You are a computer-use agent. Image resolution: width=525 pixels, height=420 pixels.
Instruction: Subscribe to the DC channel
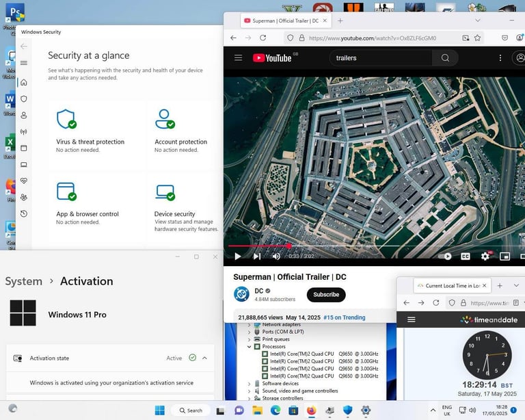326,295
